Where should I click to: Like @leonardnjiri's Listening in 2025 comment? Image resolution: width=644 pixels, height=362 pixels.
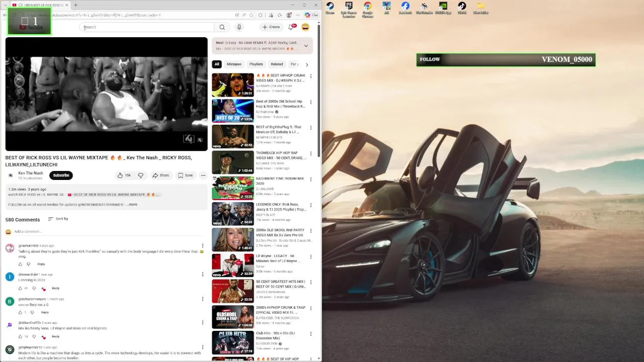pos(21,288)
